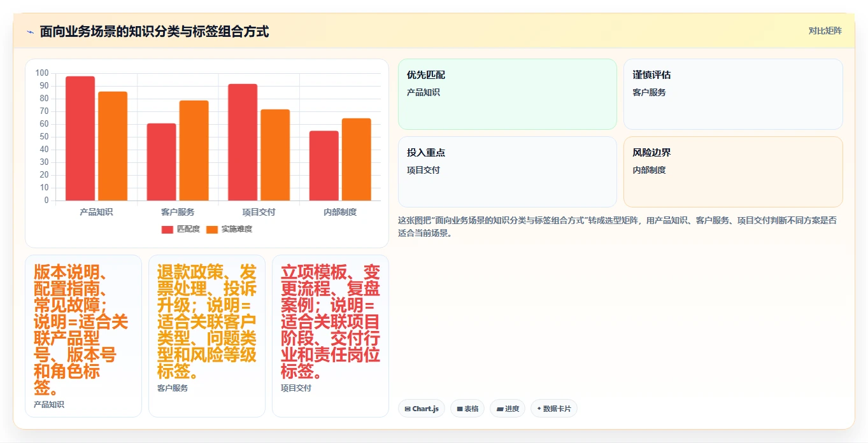Click the orange 项目交付 实施难度 bar
Image resolution: width=868 pixels, height=443 pixels.
(x=275, y=155)
